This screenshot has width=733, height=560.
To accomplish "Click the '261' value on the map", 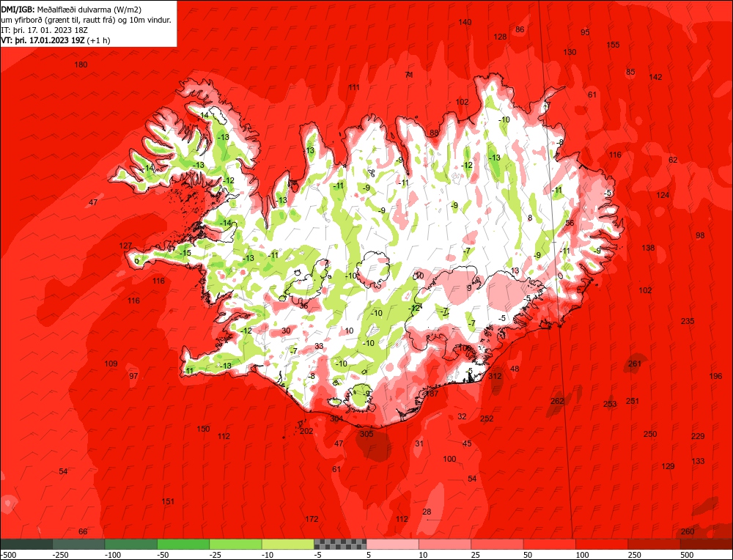I will (x=635, y=364).
